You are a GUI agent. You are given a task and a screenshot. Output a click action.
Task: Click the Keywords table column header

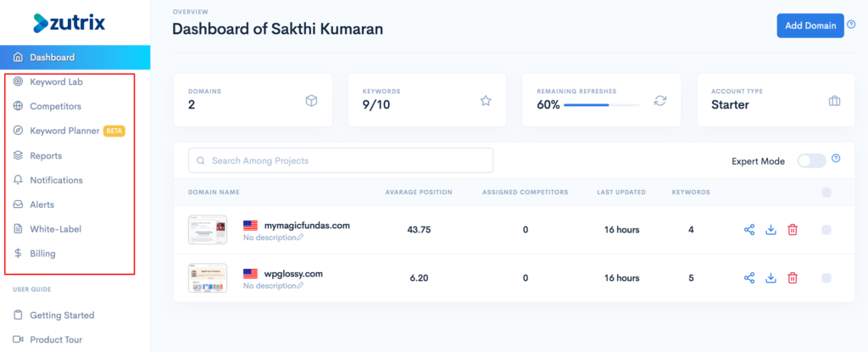point(691,193)
